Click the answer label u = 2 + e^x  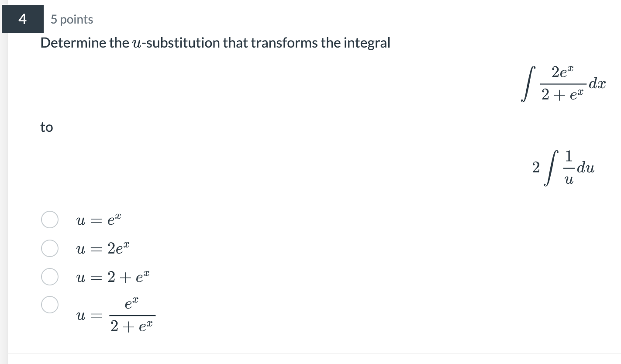(x=113, y=276)
